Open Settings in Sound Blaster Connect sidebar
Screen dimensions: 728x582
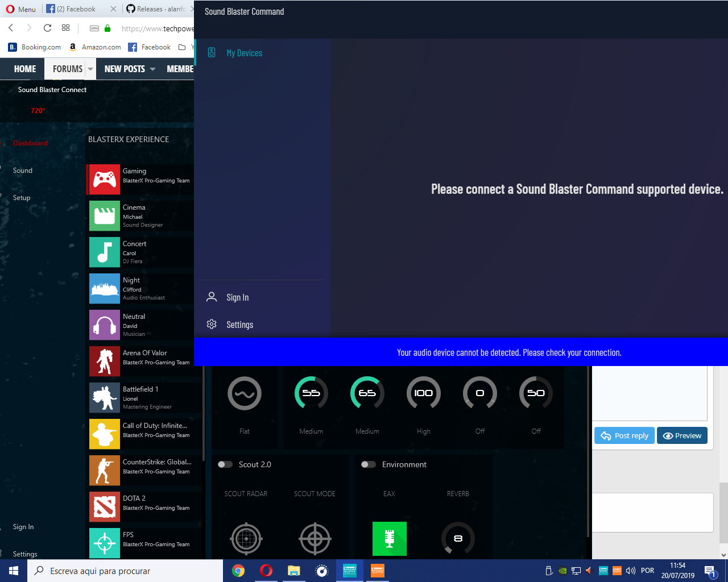point(25,554)
